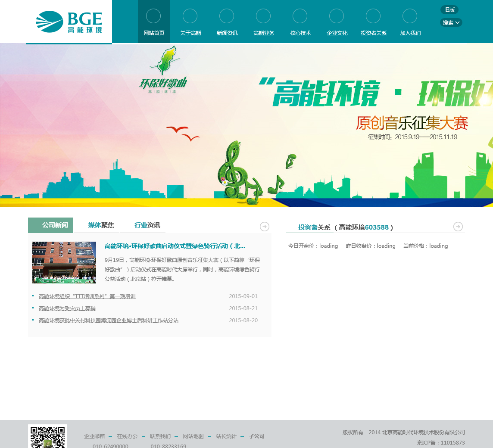
Task: Switch to the 旧版 old site
Action: (x=449, y=10)
